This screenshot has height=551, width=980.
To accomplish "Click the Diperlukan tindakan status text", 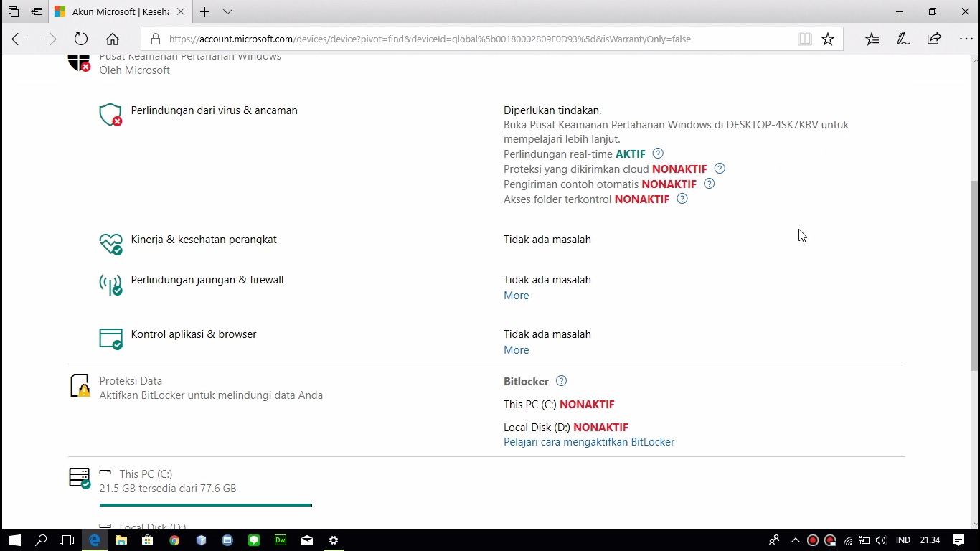I will pos(552,110).
